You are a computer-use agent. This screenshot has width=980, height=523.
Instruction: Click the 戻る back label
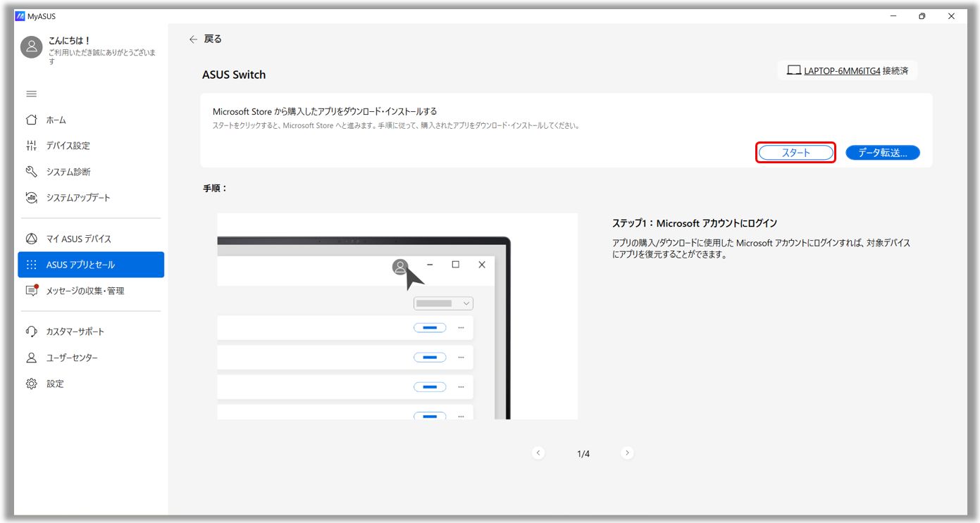(x=213, y=39)
